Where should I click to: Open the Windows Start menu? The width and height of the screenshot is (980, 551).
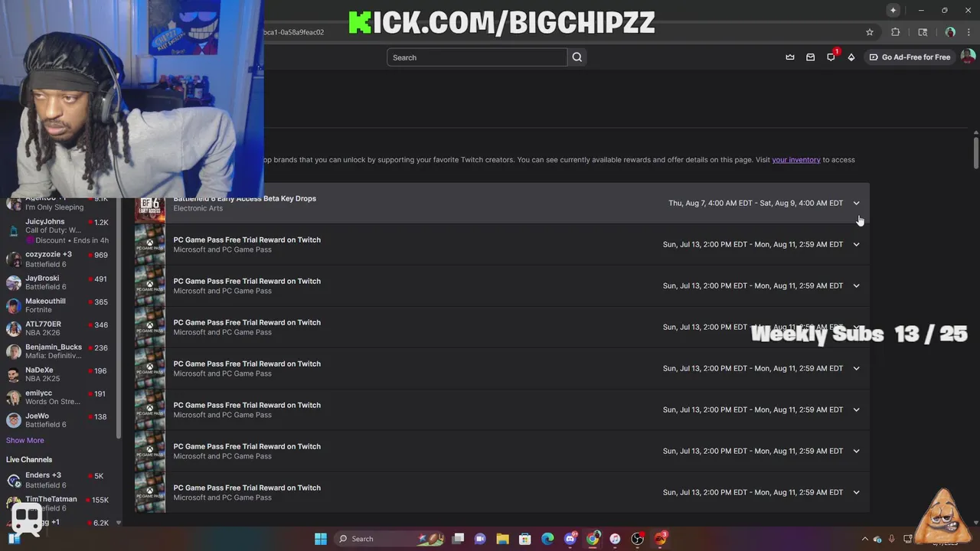coord(321,539)
